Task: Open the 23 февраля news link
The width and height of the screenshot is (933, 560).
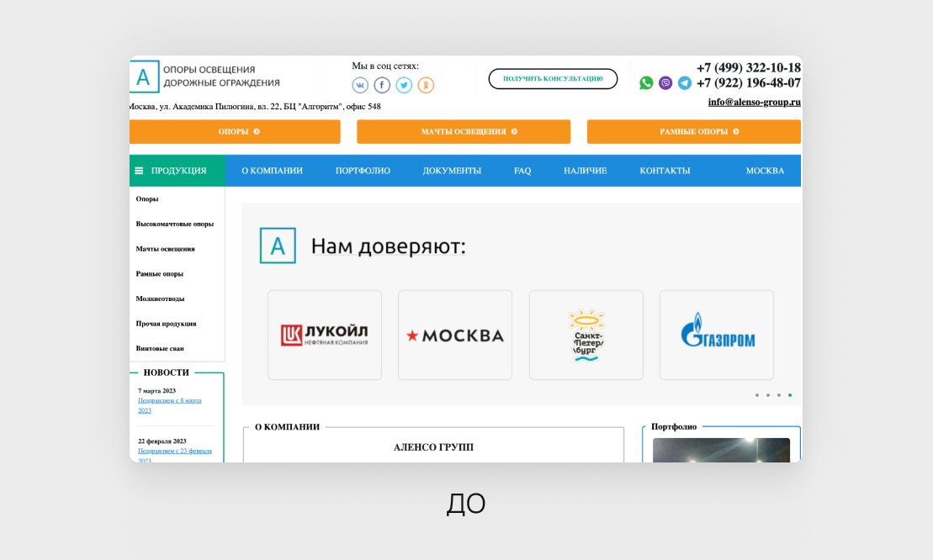Action: [x=175, y=455]
